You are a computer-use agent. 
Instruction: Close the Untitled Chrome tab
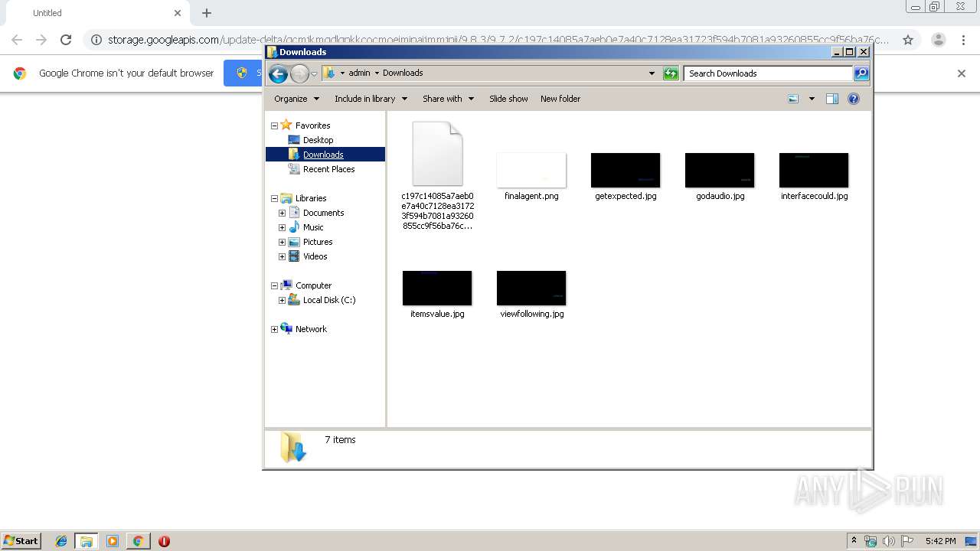pos(178,13)
